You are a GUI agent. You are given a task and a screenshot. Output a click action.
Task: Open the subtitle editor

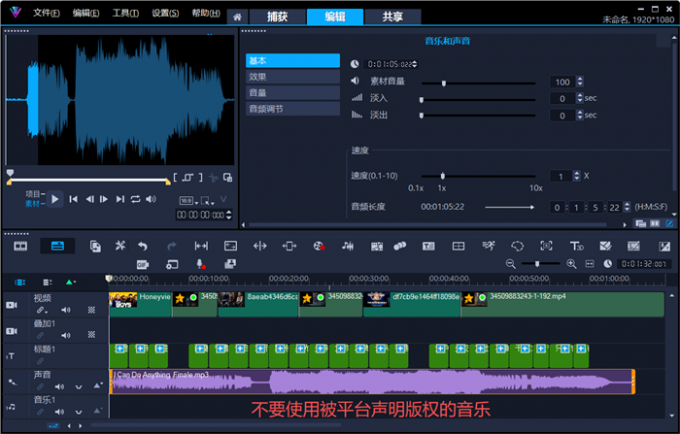[x=428, y=246]
